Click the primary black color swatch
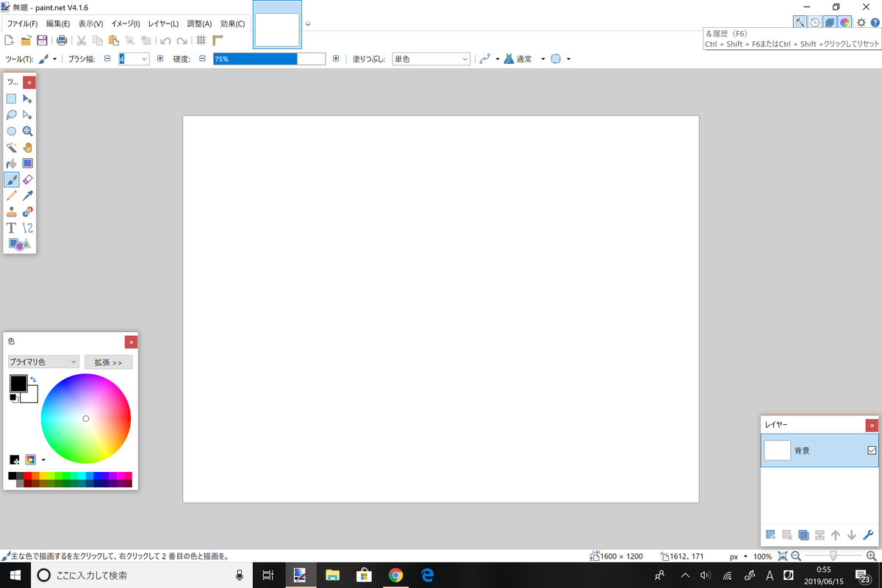 tap(18, 383)
